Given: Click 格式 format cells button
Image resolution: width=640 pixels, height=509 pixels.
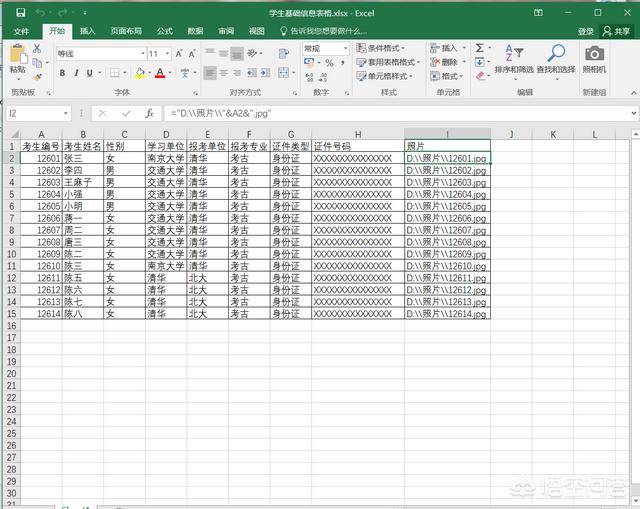Looking at the screenshot, I should coord(447,76).
